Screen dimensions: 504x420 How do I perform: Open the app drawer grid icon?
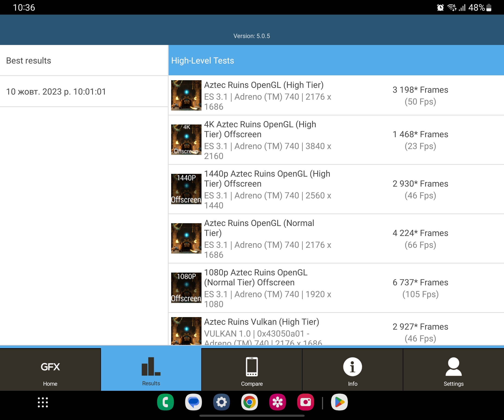coord(43,402)
